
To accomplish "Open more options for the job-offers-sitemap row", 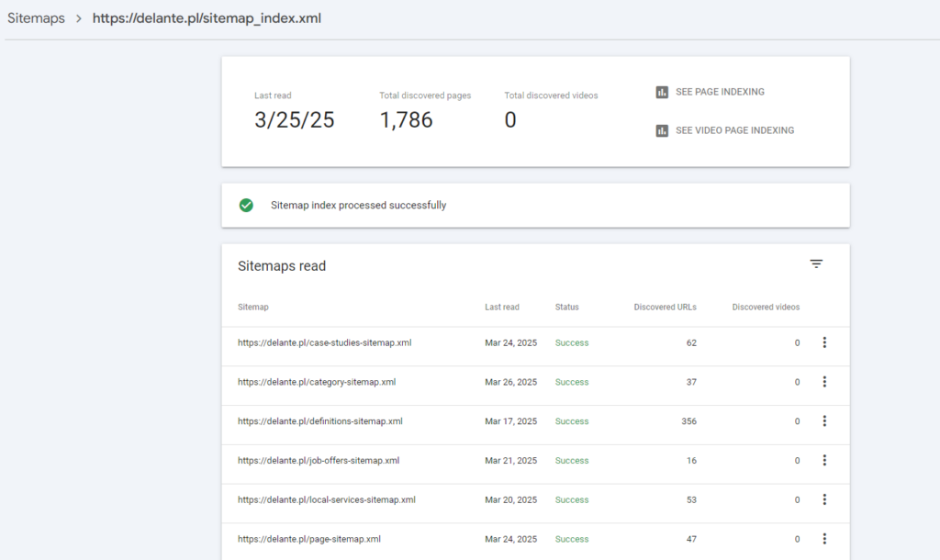I will point(824,461).
